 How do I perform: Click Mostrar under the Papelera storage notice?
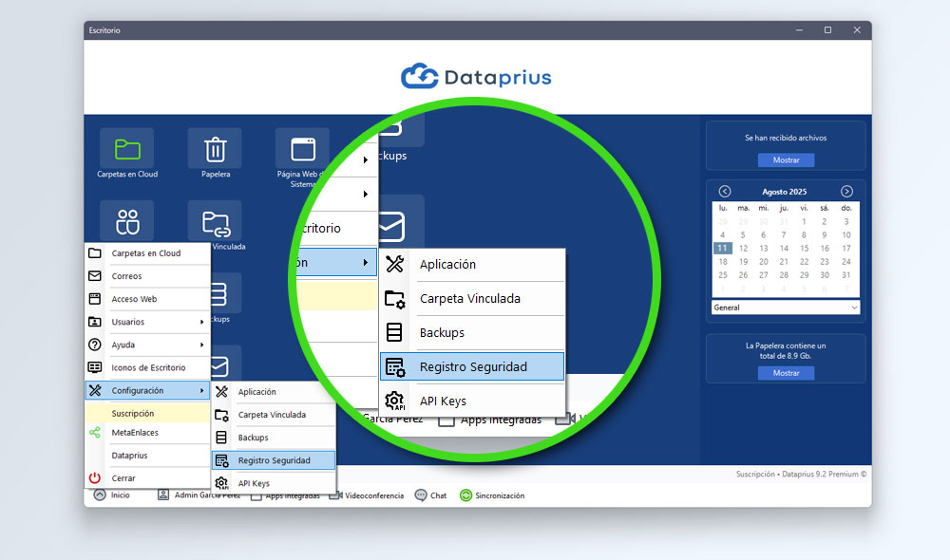tap(786, 373)
